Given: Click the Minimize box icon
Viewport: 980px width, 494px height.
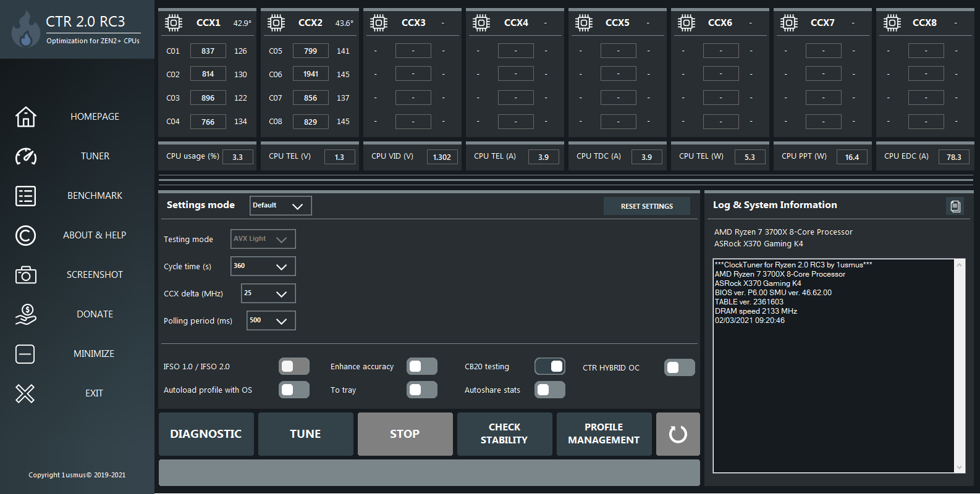Looking at the screenshot, I should point(25,354).
